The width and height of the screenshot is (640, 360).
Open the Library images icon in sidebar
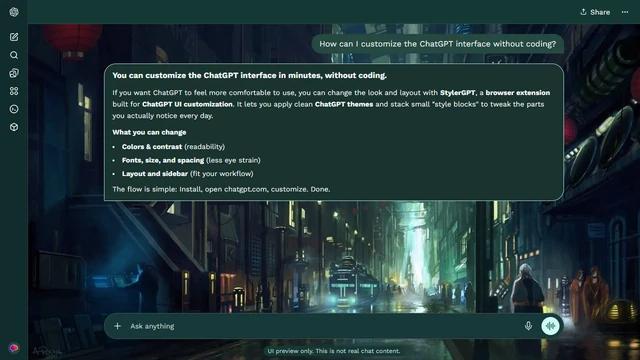(x=14, y=73)
